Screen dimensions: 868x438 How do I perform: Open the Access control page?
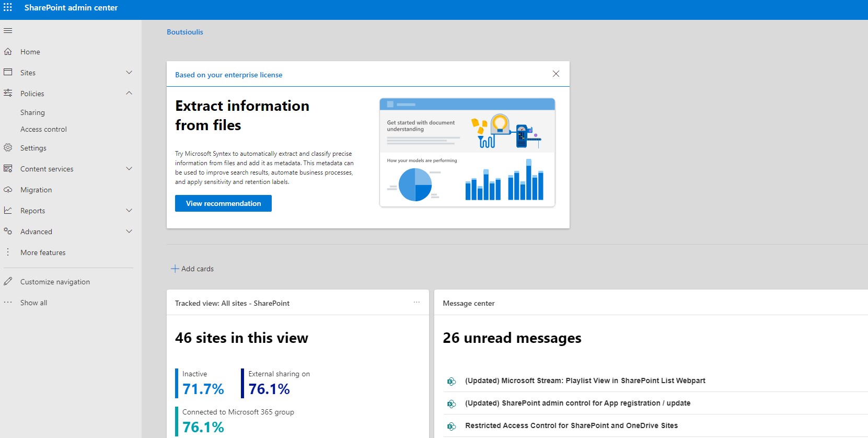(43, 129)
